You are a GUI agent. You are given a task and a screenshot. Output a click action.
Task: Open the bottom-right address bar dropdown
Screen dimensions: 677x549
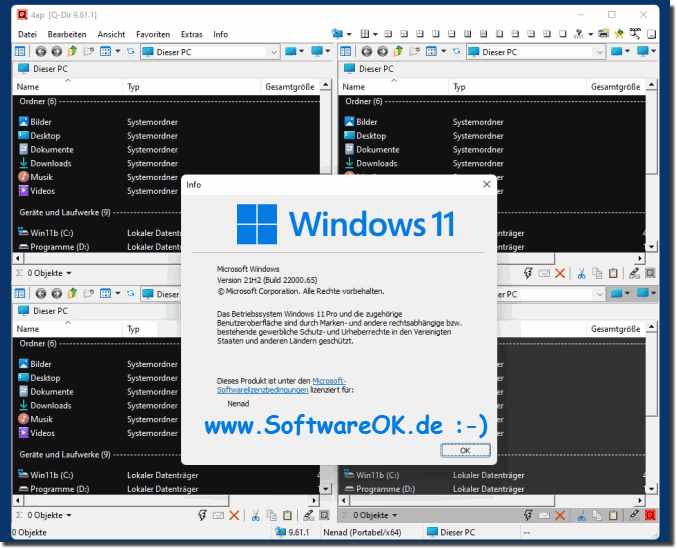(600, 294)
